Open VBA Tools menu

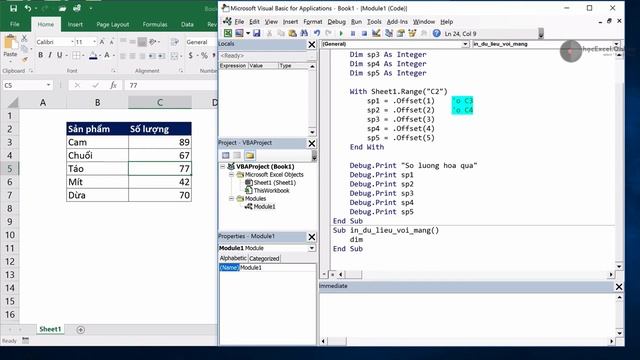pyautogui.click(x=374, y=22)
